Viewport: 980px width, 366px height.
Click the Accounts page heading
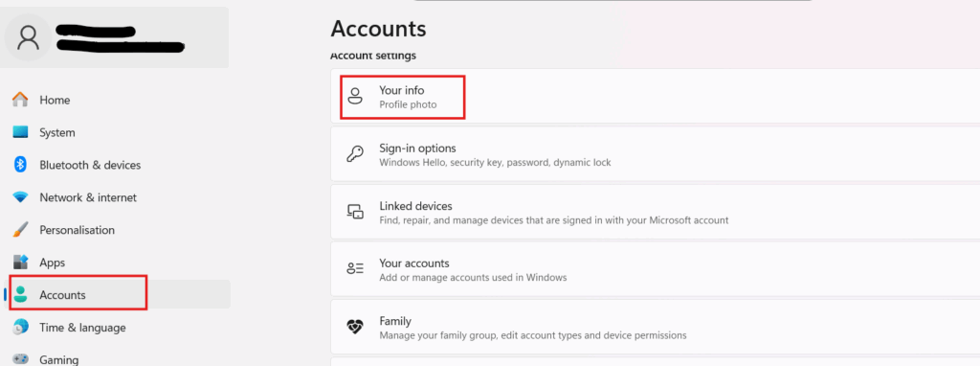(378, 29)
